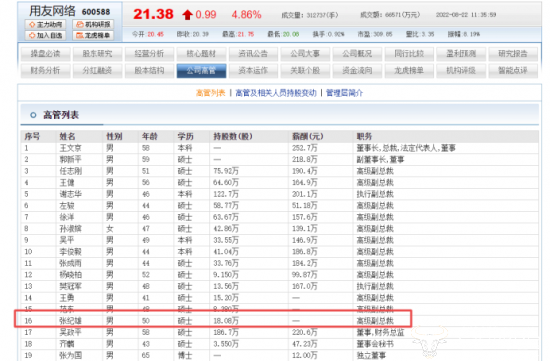
Task: Switch to the 资金流向 tab
Action: (357, 71)
